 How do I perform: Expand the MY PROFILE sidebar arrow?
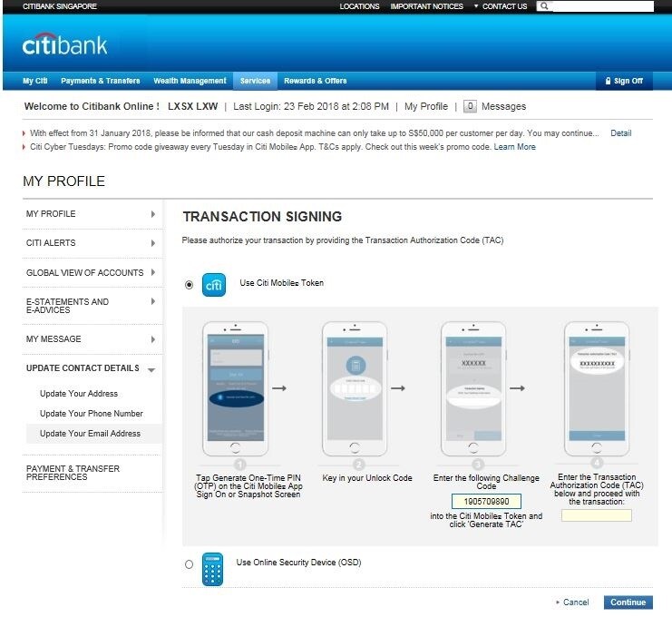point(153,213)
